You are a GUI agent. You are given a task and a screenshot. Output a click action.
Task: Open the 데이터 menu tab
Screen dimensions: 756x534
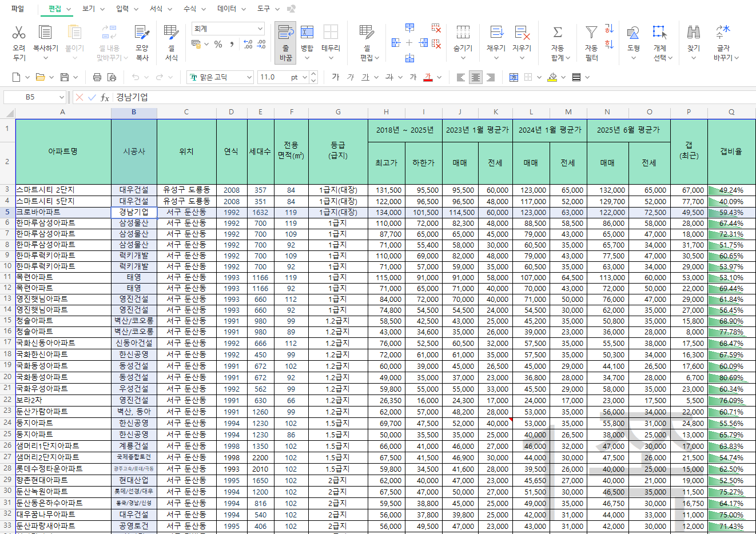227,9
